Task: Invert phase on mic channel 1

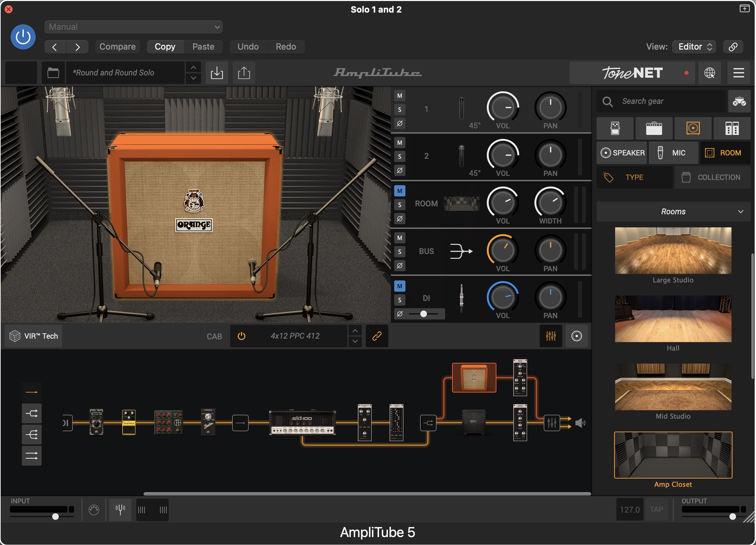Action: click(400, 123)
